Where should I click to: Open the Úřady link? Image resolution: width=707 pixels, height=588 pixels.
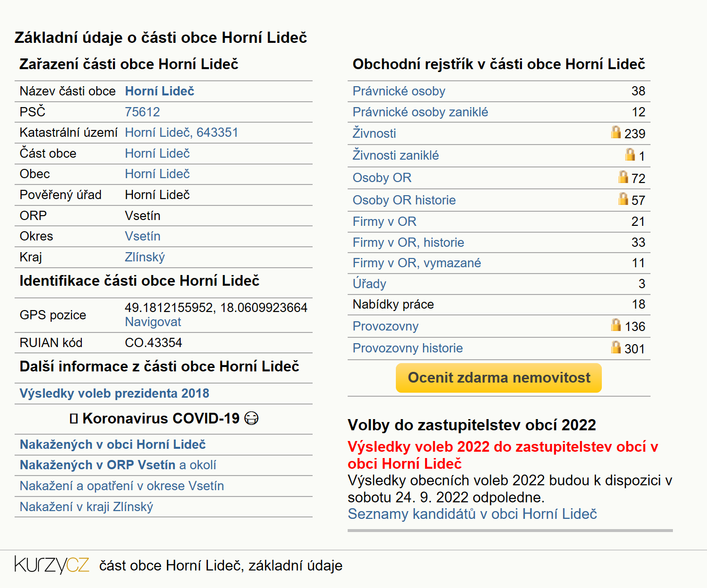tap(370, 284)
